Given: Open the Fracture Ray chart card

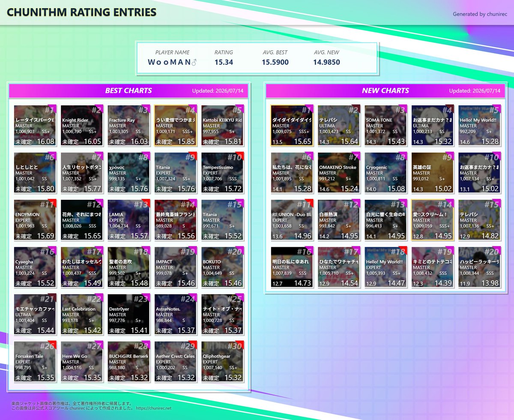Looking at the screenshot, I should 128,126.
